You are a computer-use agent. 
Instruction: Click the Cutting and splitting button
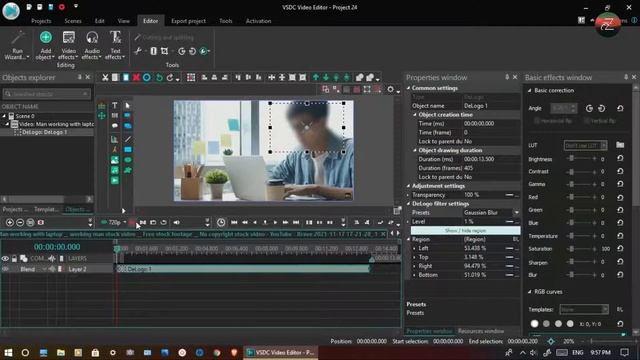tap(164, 37)
